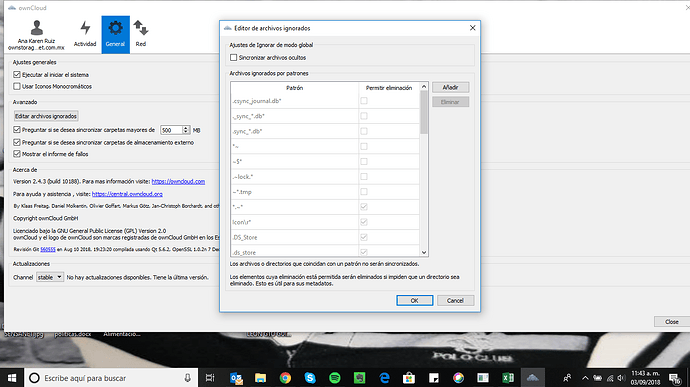690x387 pixels.
Task: Open Spotify from the taskbar
Action: 334,378
